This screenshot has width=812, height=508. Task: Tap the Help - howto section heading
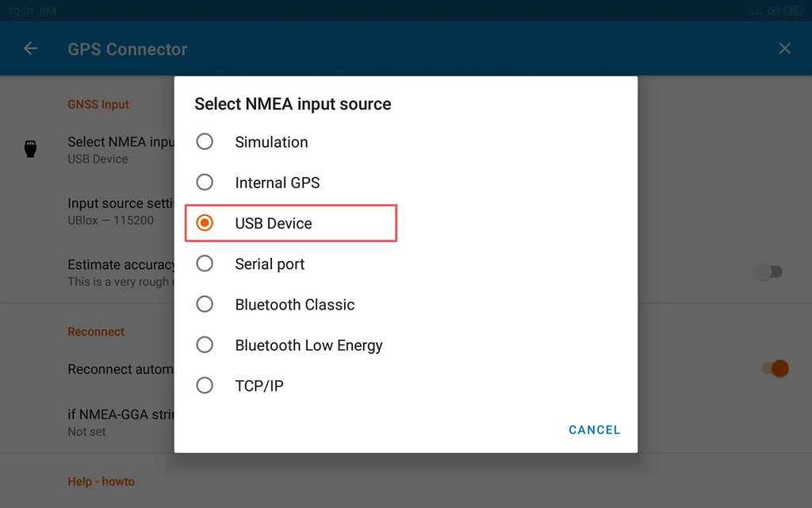101,482
